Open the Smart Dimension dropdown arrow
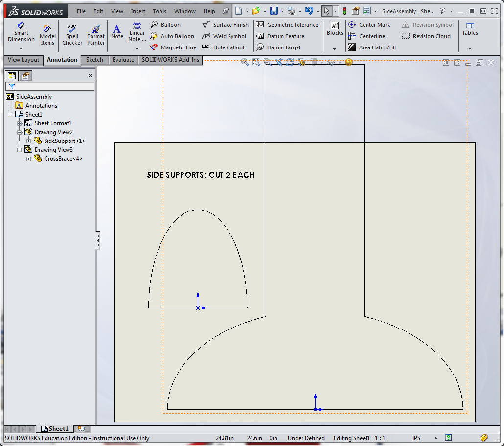The width and height of the screenshot is (504, 446). click(x=21, y=49)
